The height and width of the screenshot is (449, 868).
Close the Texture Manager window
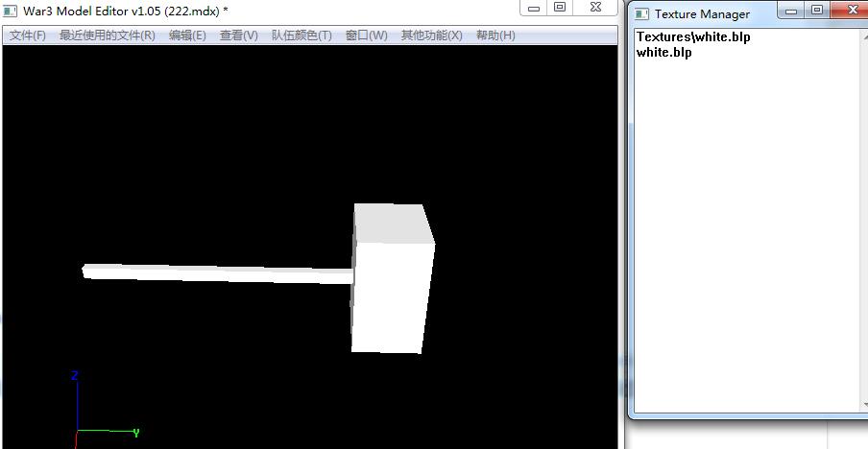tap(849, 11)
